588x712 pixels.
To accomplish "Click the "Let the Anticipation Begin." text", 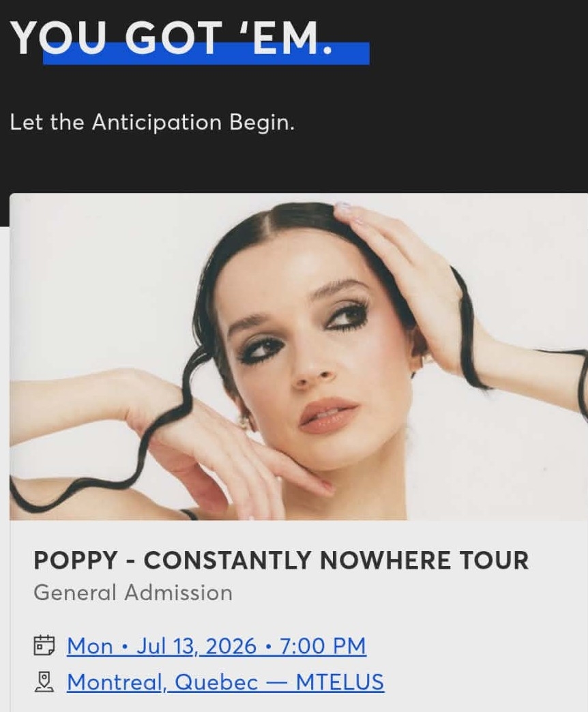I will (x=152, y=123).
